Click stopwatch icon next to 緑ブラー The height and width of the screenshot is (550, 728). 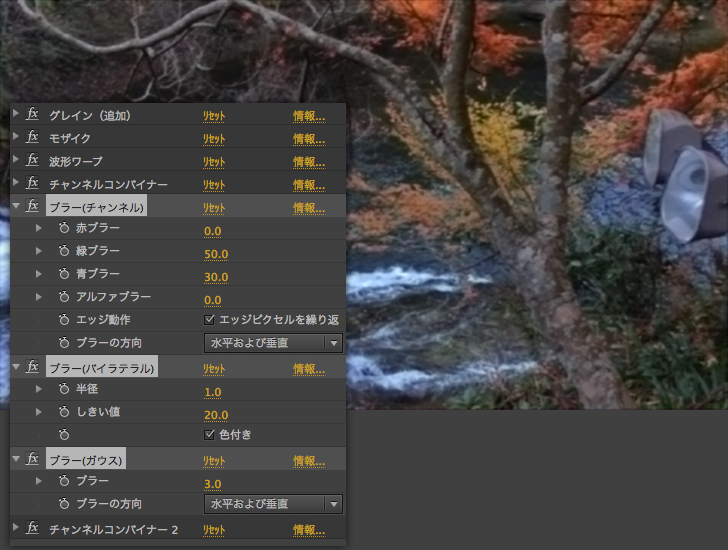(x=64, y=252)
